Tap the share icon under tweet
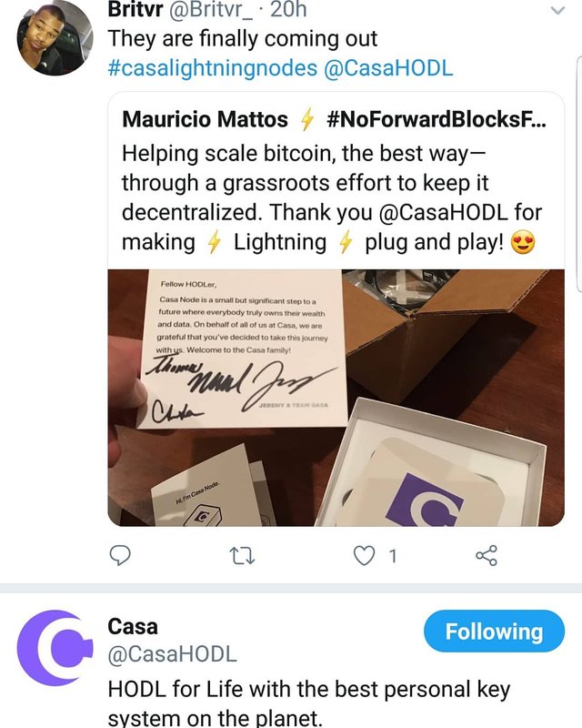The width and height of the screenshot is (582, 728). click(x=487, y=555)
